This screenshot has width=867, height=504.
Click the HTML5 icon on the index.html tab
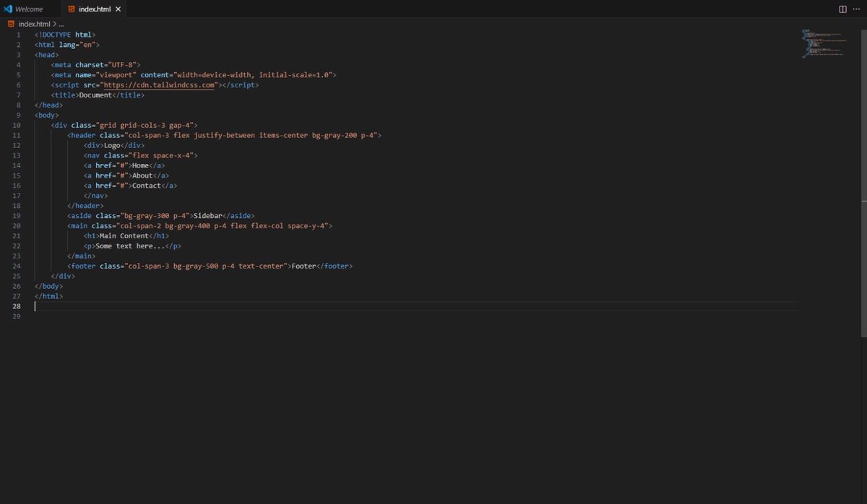tap(73, 10)
